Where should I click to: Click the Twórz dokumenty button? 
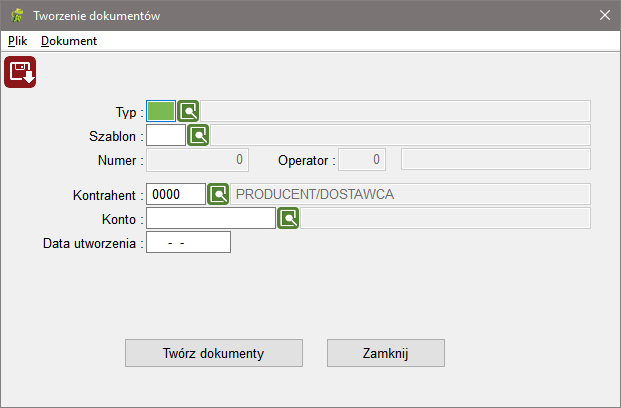(x=214, y=353)
